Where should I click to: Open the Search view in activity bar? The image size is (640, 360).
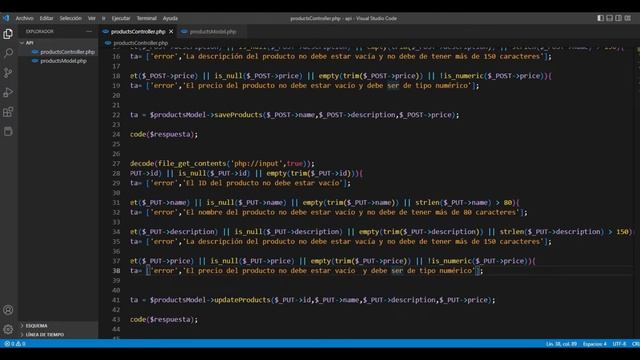tap(8, 53)
